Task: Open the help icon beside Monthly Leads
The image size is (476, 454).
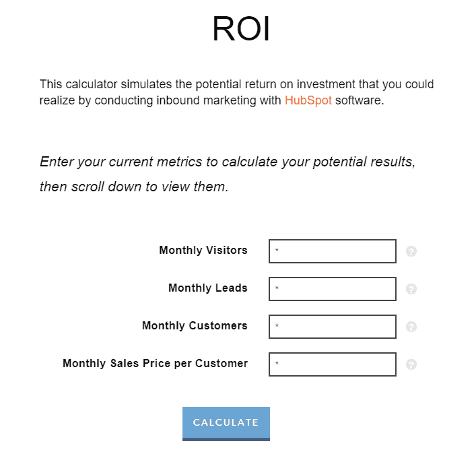Action: [411, 289]
